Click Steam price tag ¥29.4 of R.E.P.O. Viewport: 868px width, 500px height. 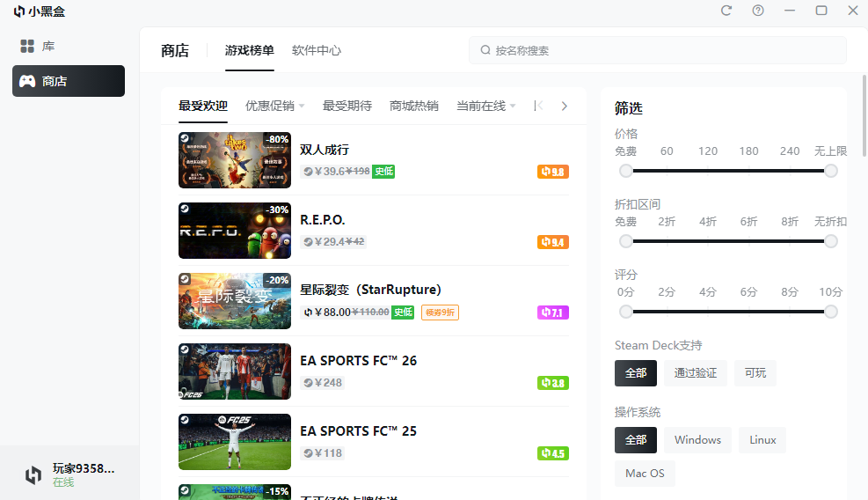[332, 242]
